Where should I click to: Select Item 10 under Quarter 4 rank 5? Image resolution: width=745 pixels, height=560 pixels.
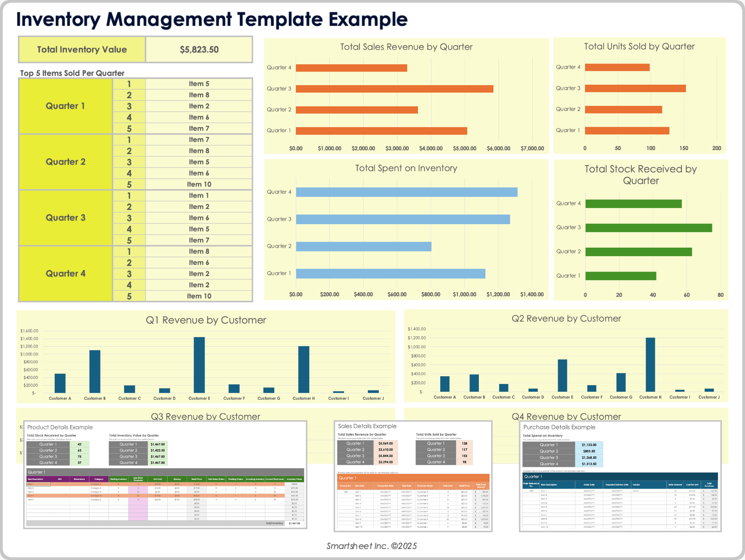point(199,296)
